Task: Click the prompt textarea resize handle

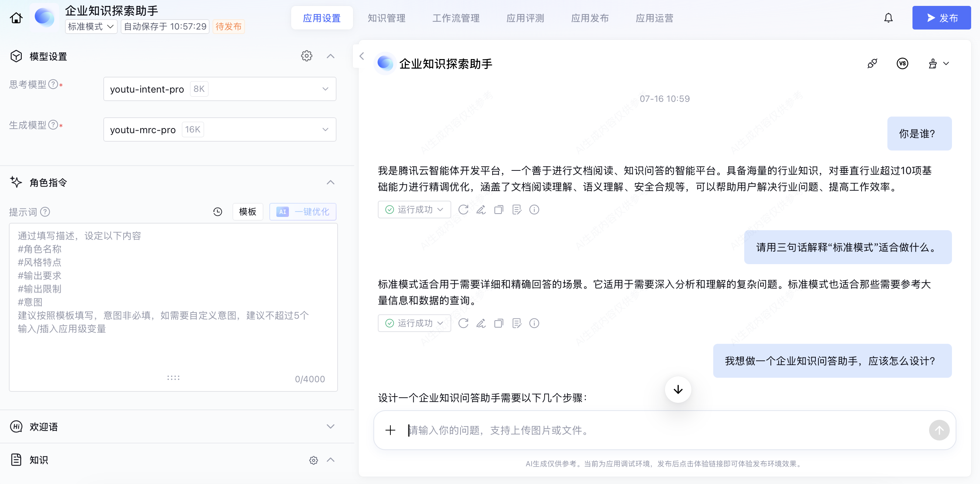Action: [173, 378]
